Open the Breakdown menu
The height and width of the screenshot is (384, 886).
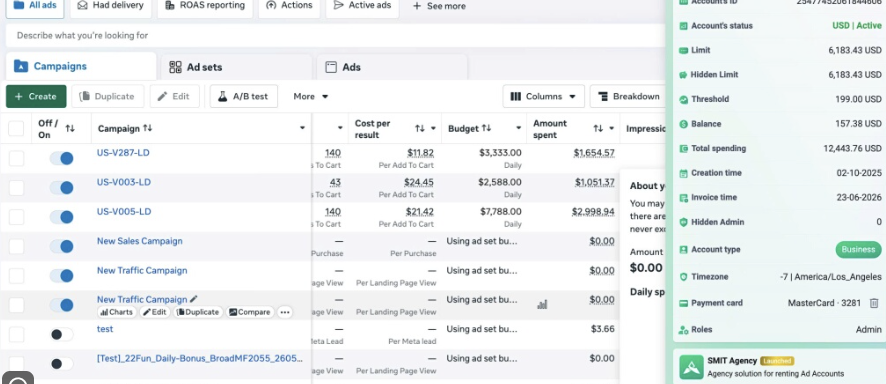click(x=628, y=96)
